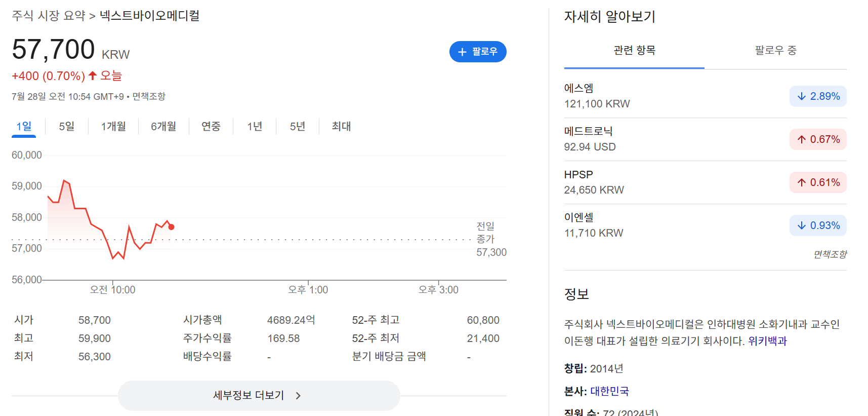Open HPSP related stock entry
The image size is (868, 416).
pos(706,182)
